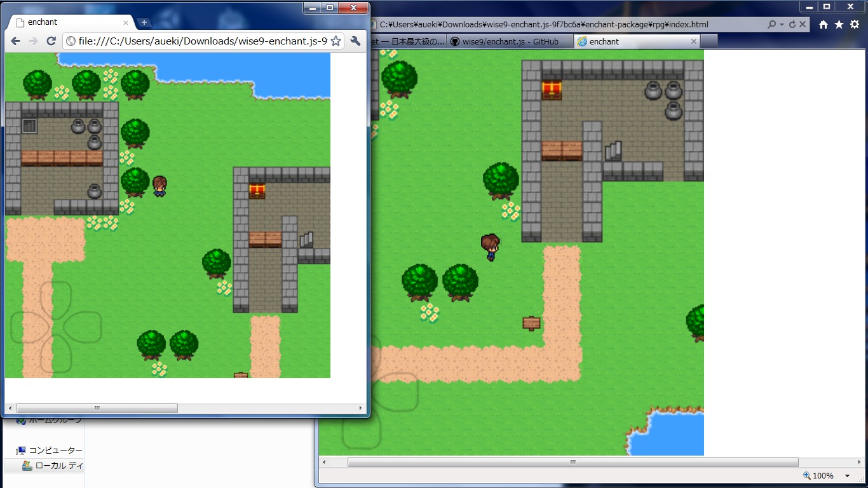Tap the down pad of Chrome's game d-pad
The image size is (868, 488).
click(56, 355)
